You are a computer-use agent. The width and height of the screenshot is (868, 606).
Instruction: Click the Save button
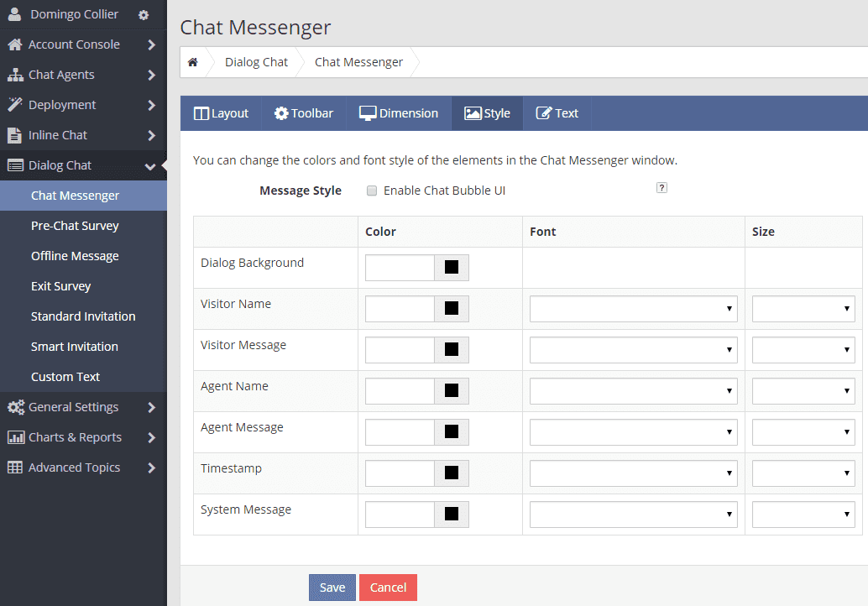tap(332, 587)
